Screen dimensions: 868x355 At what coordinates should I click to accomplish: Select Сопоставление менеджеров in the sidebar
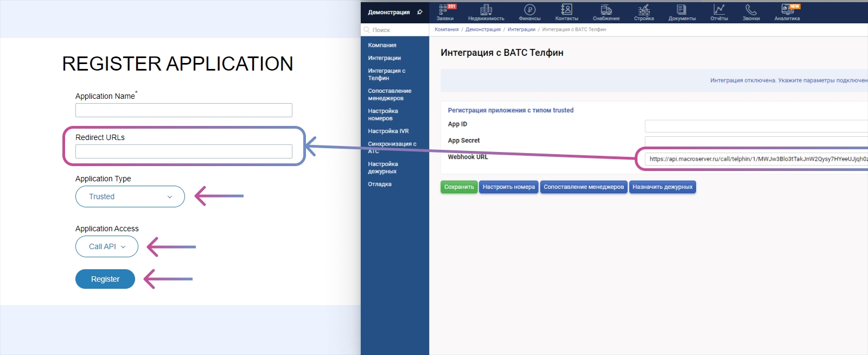[390, 94]
